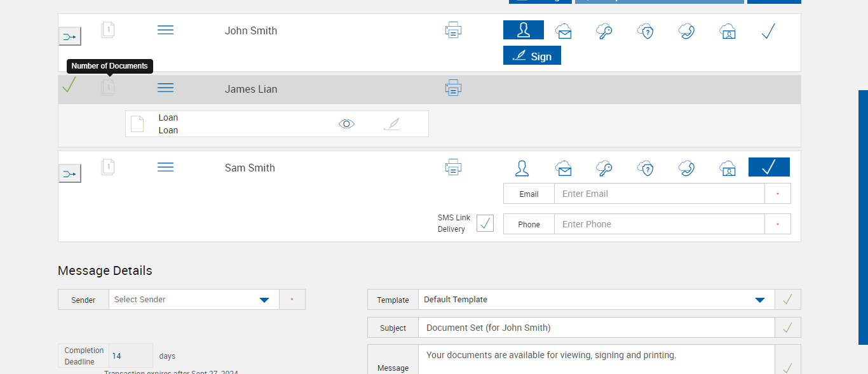Image resolution: width=868 pixels, height=374 pixels.
Task: Toggle the checkmark option in John Smith's row
Action: (768, 31)
